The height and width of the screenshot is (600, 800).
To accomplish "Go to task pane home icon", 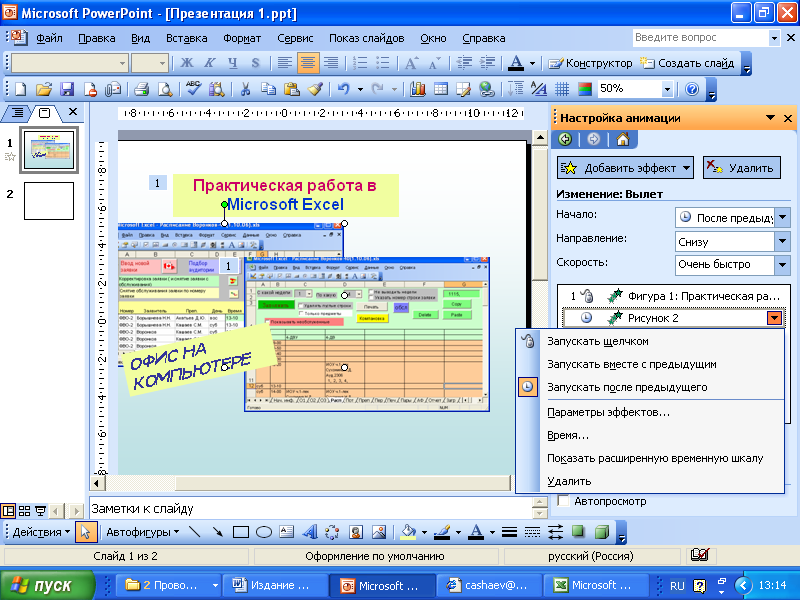I will 622,139.
